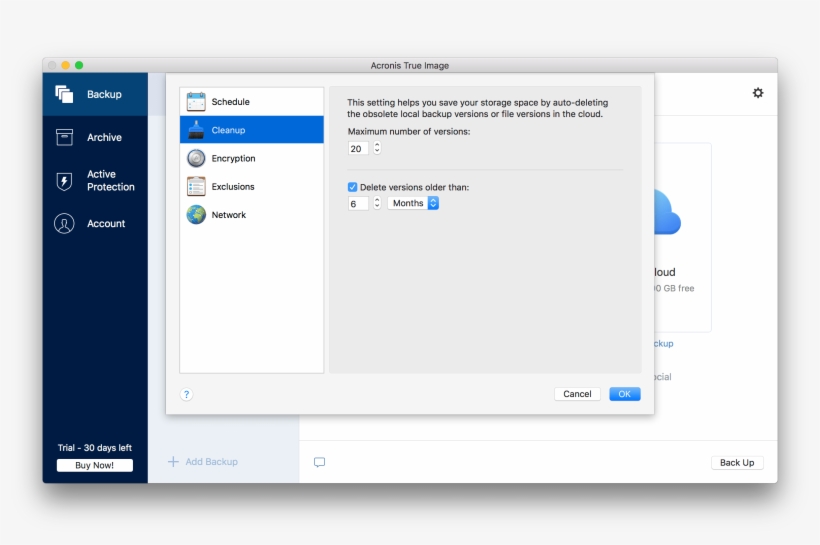Click the Acronis True Image window title
Viewport: 820px width, 545px height.
409,65
